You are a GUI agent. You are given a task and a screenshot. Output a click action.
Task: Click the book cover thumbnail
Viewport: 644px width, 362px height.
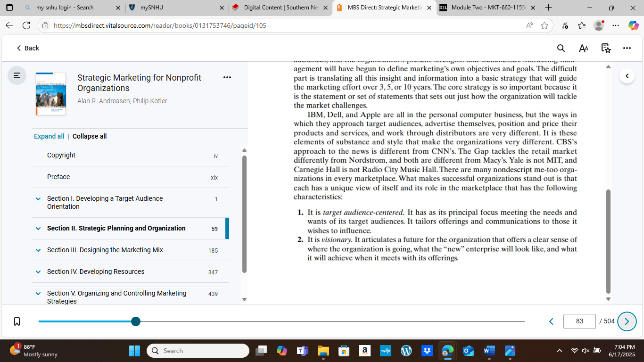tap(50, 94)
